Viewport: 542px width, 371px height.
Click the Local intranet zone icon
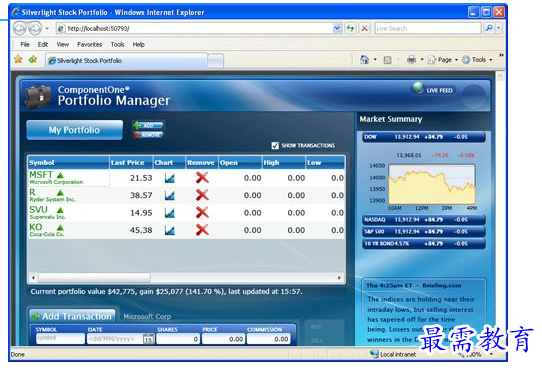pyautogui.click(x=374, y=354)
